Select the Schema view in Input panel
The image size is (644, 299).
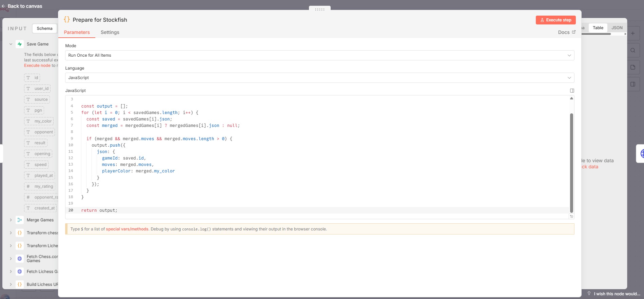45,29
